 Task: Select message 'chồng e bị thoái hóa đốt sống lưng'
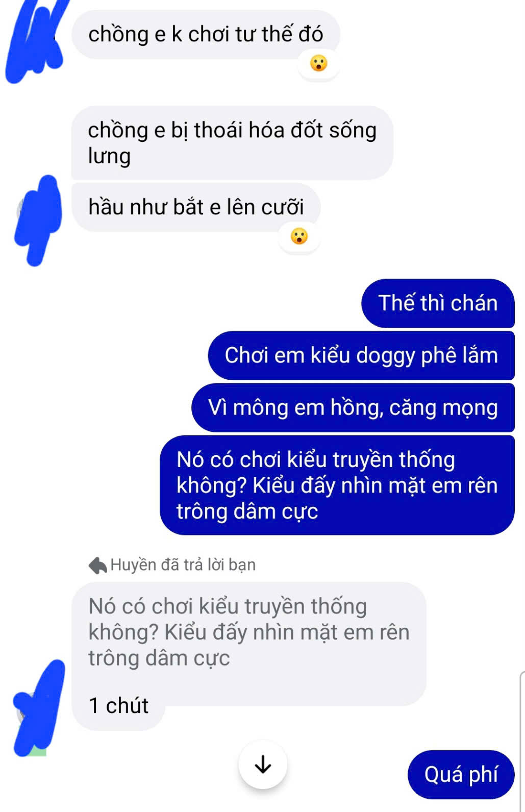[232, 143]
